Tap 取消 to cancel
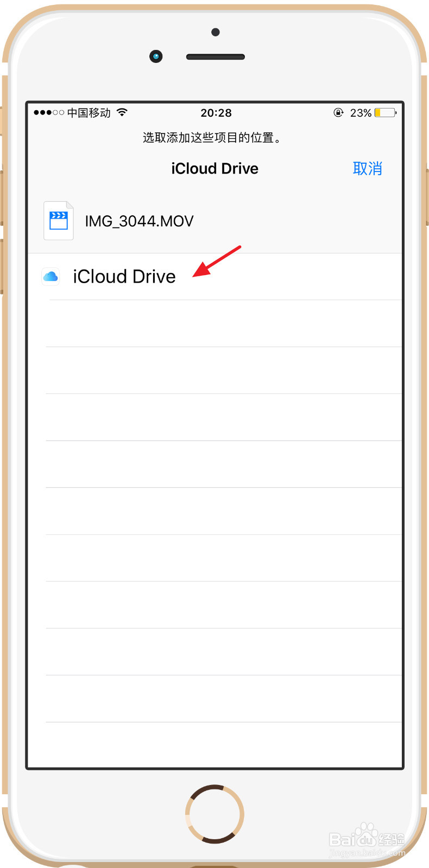429x868 pixels. tap(368, 169)
